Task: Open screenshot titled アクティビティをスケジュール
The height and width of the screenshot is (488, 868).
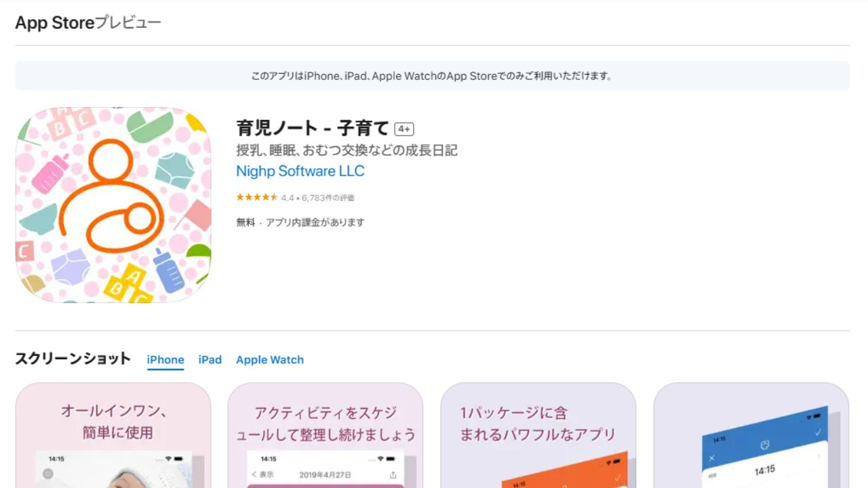Action: pyautogui.click(x=325, y=435)
